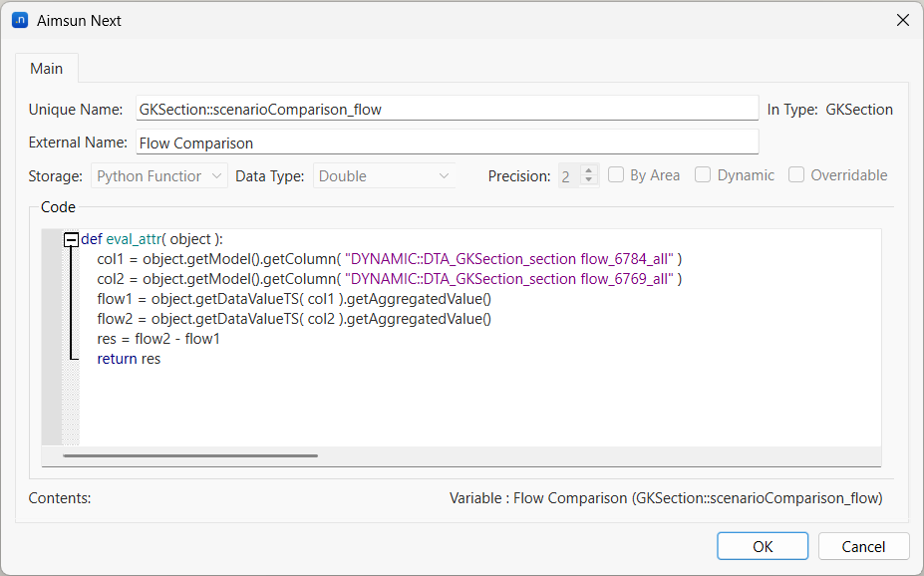Confirm the dialog with OK
This screenshot has width=924, height=576.
[x=763, y=546]
